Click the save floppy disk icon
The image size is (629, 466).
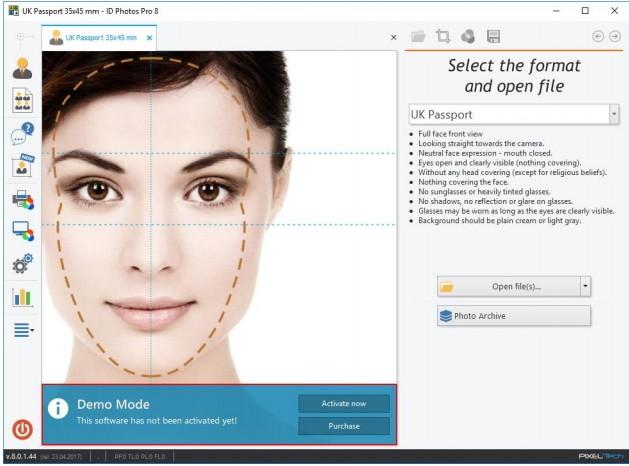click(x=493, y=36)
